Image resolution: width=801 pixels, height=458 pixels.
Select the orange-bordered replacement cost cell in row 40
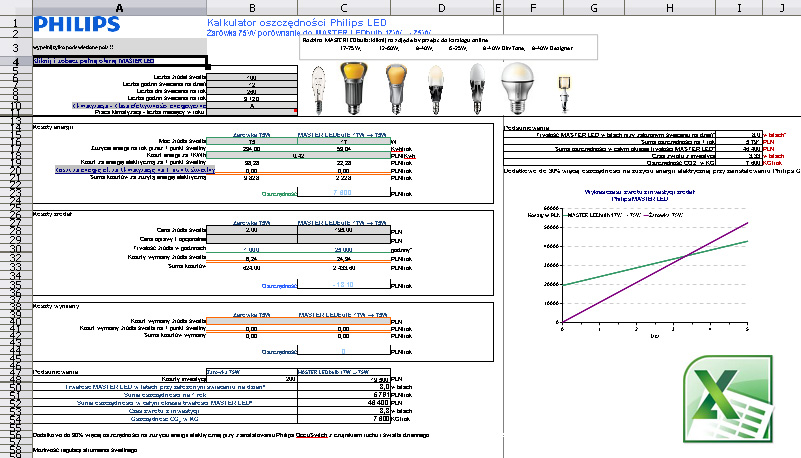coord(298,321)
